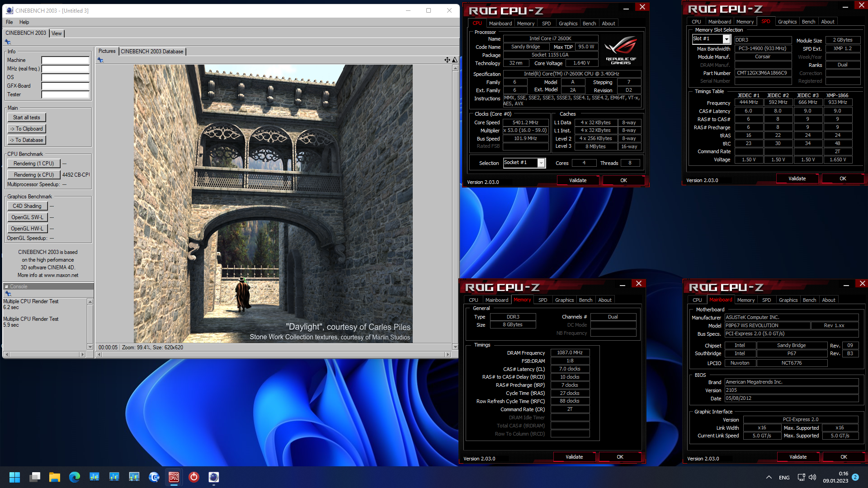Click OK in the SPD CPU-Z window
Image resolution: width=868 pixels, height=488 pixels.
tap(843, 178)
